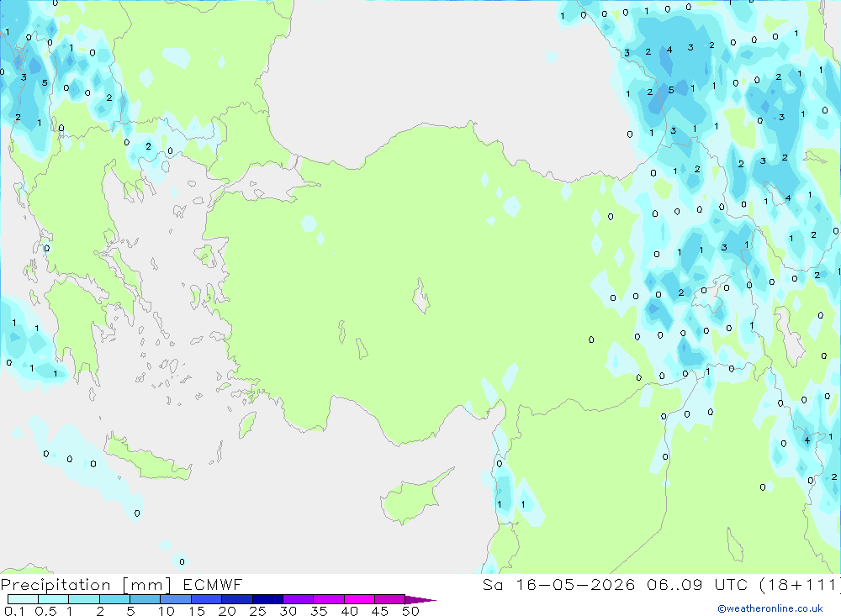Click the '50' legend scale value
The image size is (841, 616).
[x=410, y=611]
